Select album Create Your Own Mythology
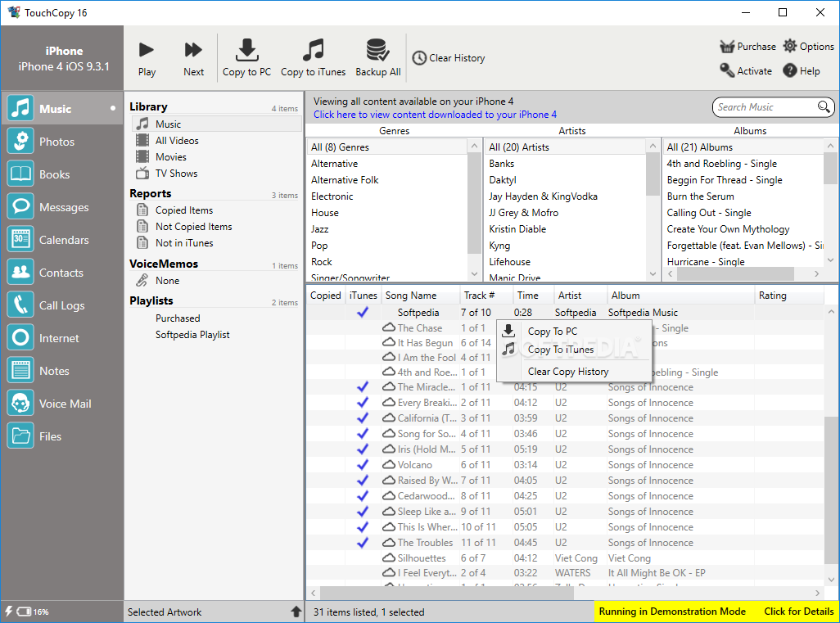Image resolution: width=840 pixels, height=623 pixels. click(743, 228)
